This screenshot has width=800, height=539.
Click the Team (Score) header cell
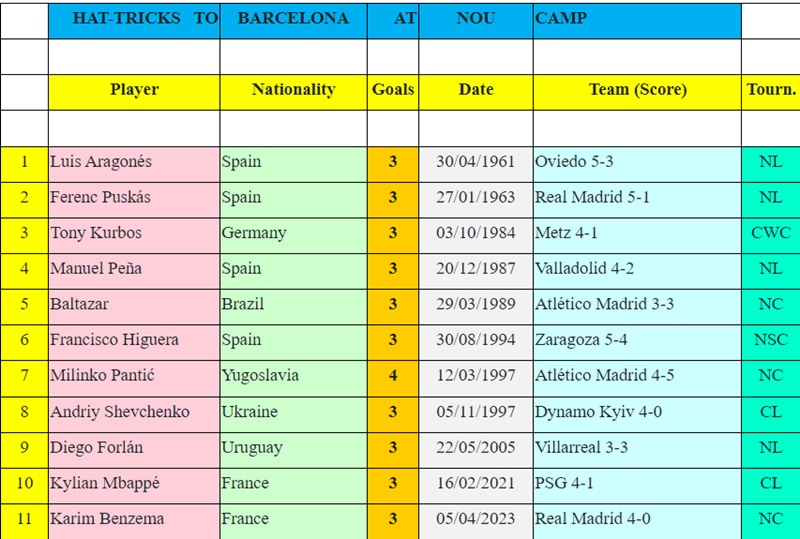[x=637, y=92]
